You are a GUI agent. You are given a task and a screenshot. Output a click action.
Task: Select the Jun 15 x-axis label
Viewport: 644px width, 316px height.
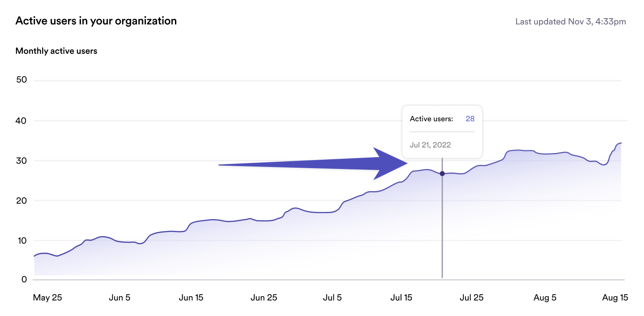191,298
